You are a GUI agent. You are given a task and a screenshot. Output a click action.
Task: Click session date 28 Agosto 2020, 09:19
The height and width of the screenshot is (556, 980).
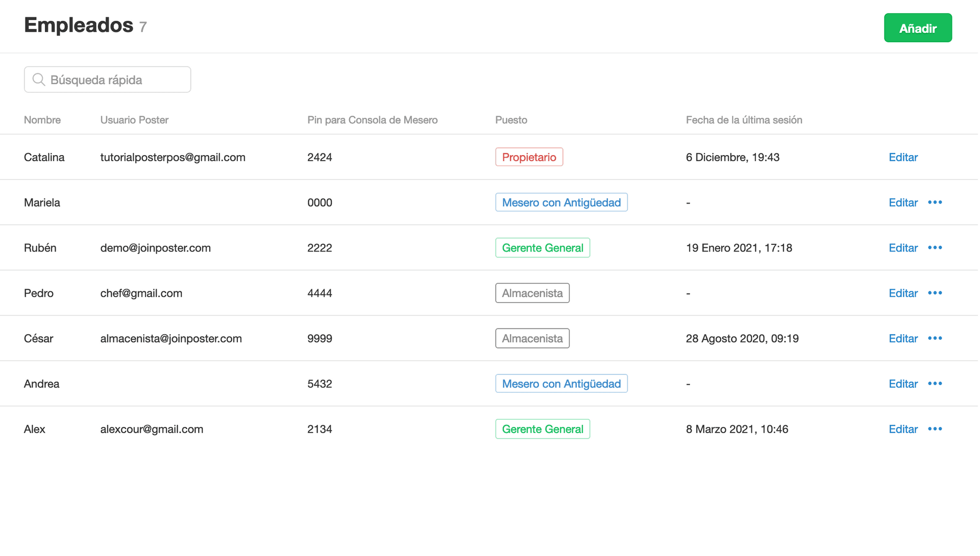click(742, 339)
